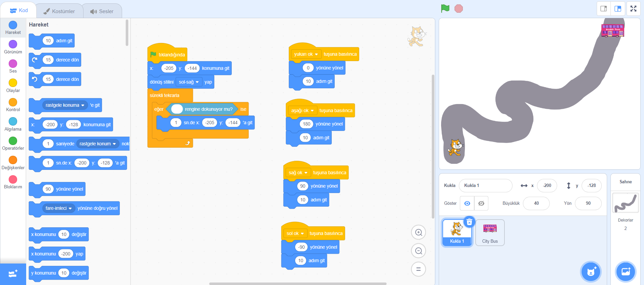Open the 'sol ok' key dropdown

(x=295, y=233)
